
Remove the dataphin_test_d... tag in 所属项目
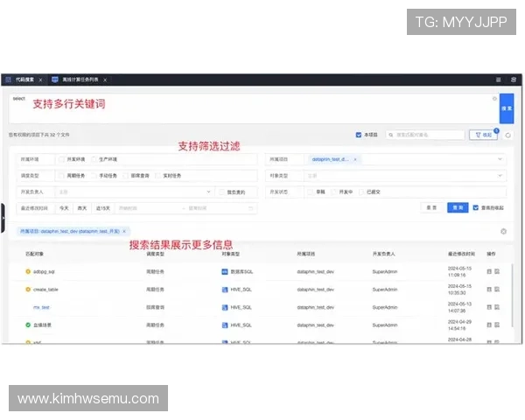pyautogui.click(x=355, y=159)
